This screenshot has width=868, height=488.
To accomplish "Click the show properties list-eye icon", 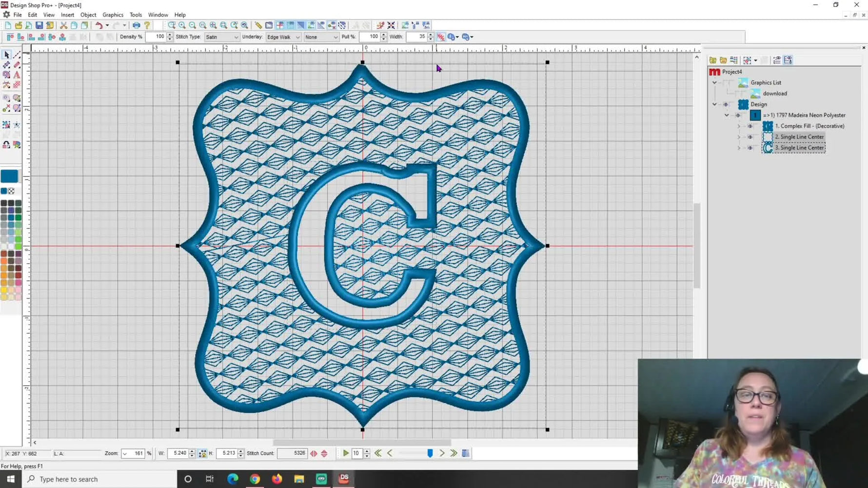I will tap(777, 60).
